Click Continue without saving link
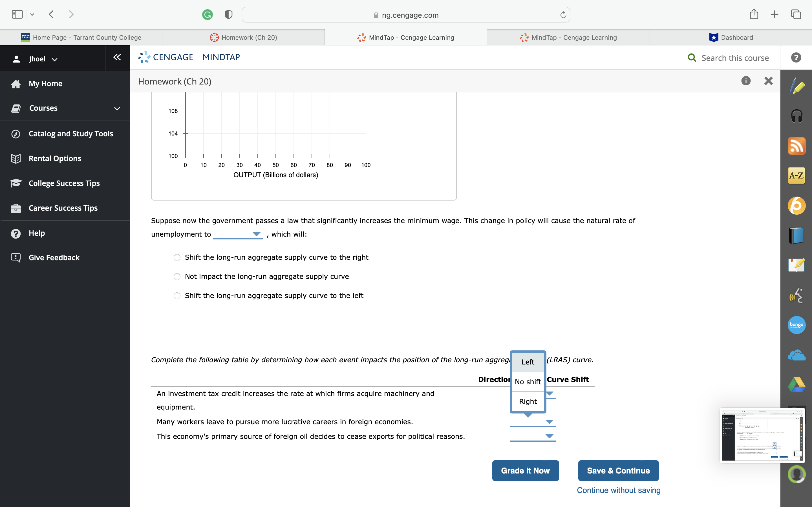 click(x=618, y=490)
